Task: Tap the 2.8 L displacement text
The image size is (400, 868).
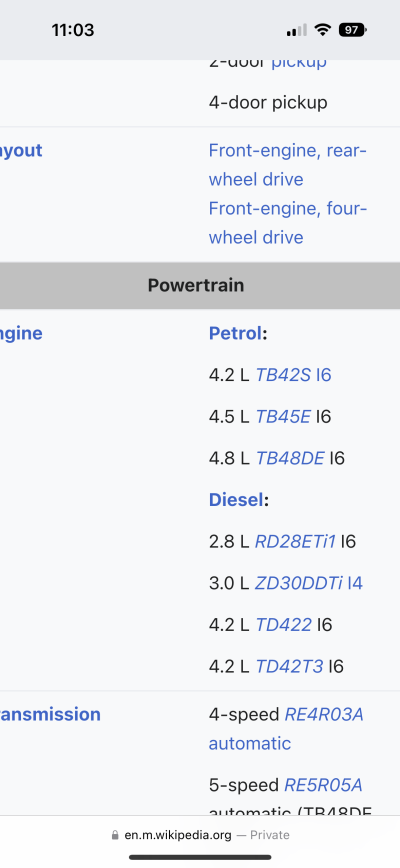Action: (229, 541)
